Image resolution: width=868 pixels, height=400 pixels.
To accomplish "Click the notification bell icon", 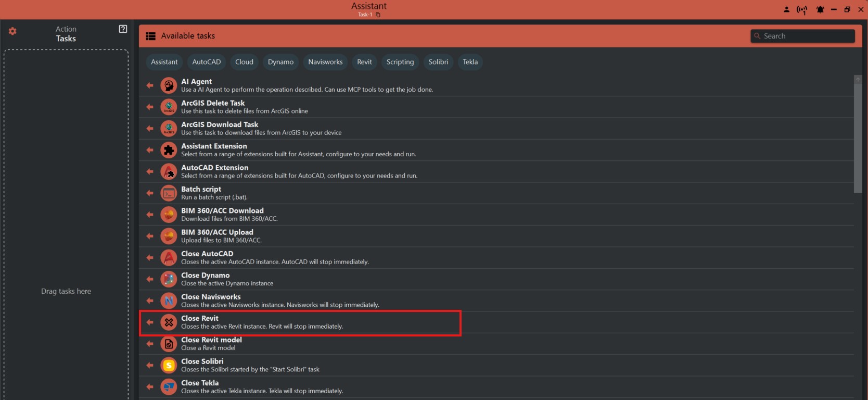I will pos(820,9).
